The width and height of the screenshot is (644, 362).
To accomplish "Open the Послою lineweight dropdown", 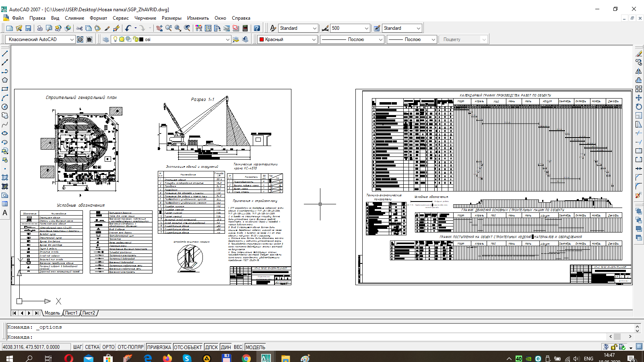I will [x=412, y=39].
